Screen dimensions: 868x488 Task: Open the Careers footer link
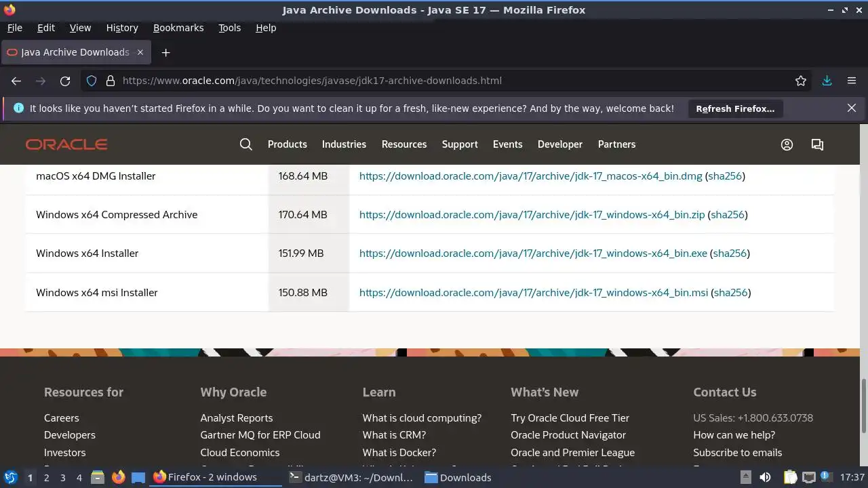pyautogui.click(x=62, y=418)
